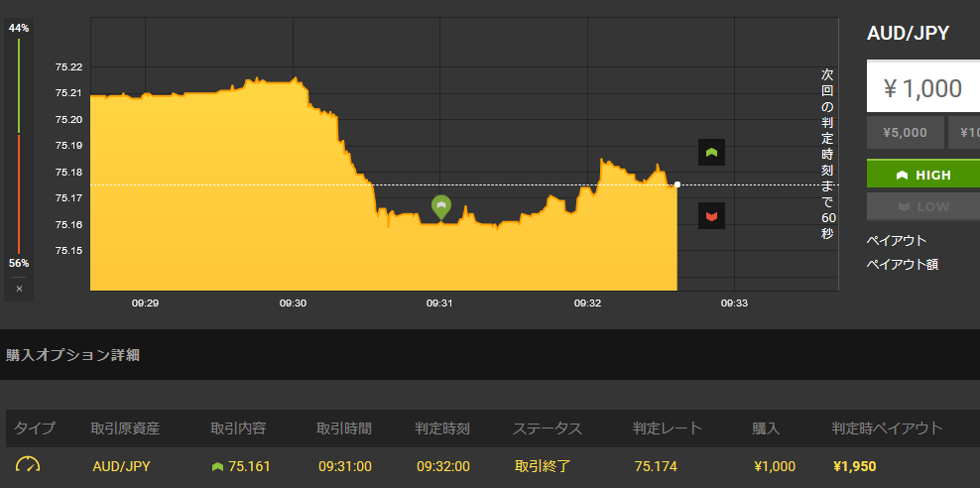Click the 判定レート column header
The image size is (980, 488).
[x=667, y=428]
